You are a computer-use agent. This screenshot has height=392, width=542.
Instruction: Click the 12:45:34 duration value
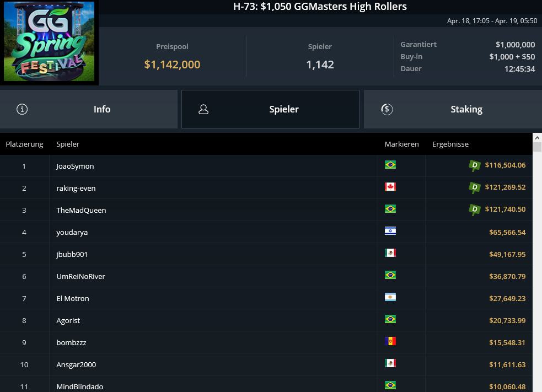pos(519,69)
